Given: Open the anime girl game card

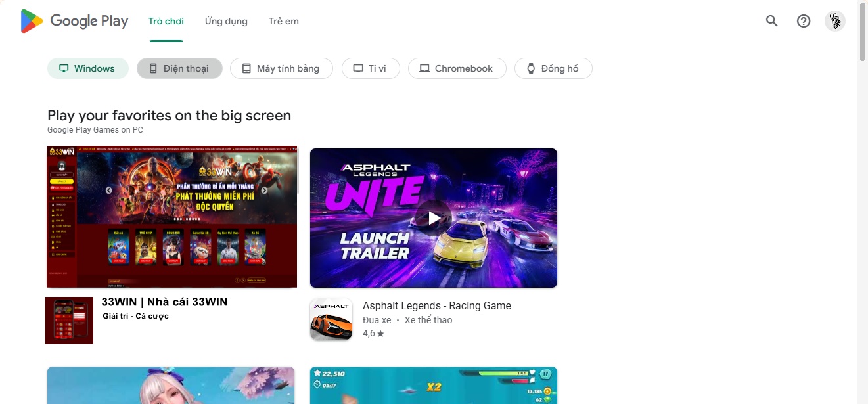Looking at the screenshot, I should (x=171, y=385).
